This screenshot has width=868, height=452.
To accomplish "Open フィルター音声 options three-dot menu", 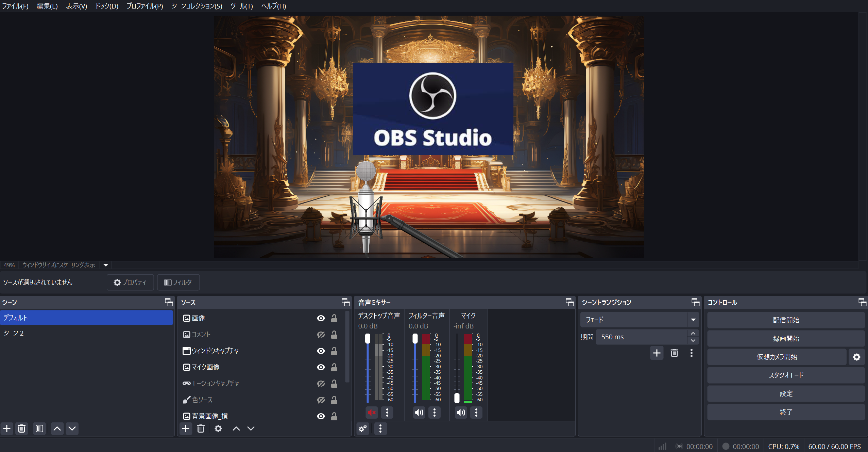I will click(x=435, y=413).
